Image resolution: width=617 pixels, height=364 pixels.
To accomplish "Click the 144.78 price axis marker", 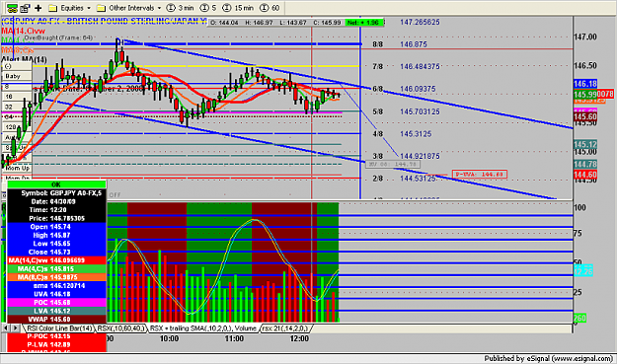I will click(585, 164).
